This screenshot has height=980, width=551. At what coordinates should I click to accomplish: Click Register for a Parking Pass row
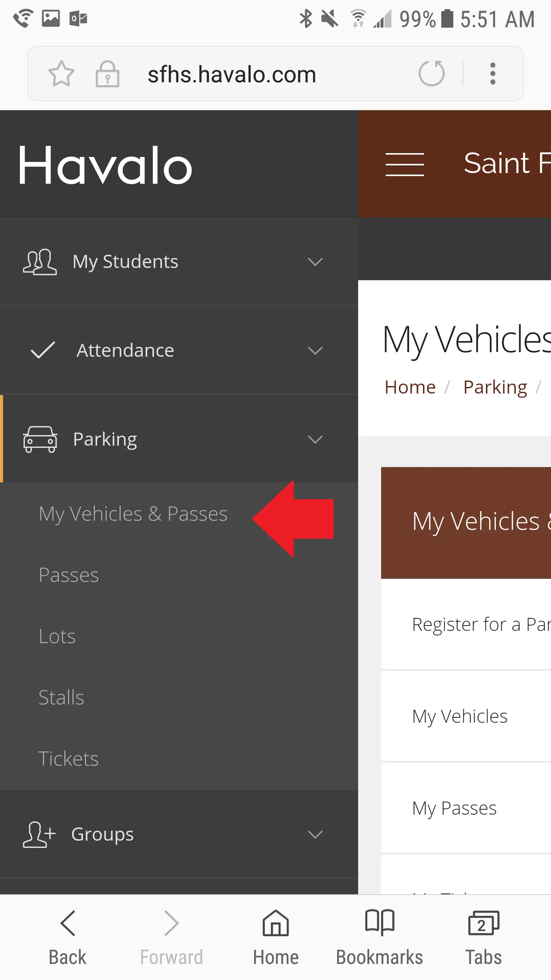point(466,625)
